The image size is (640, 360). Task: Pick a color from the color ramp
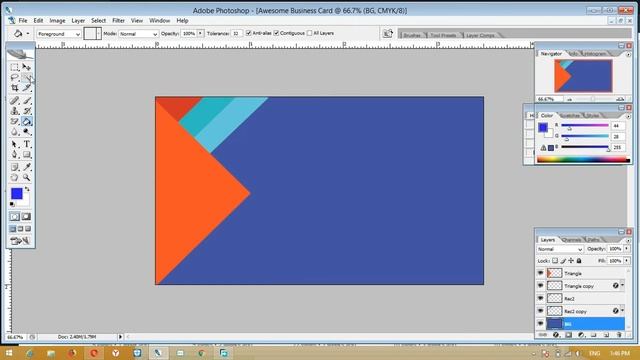coord(583,160)
